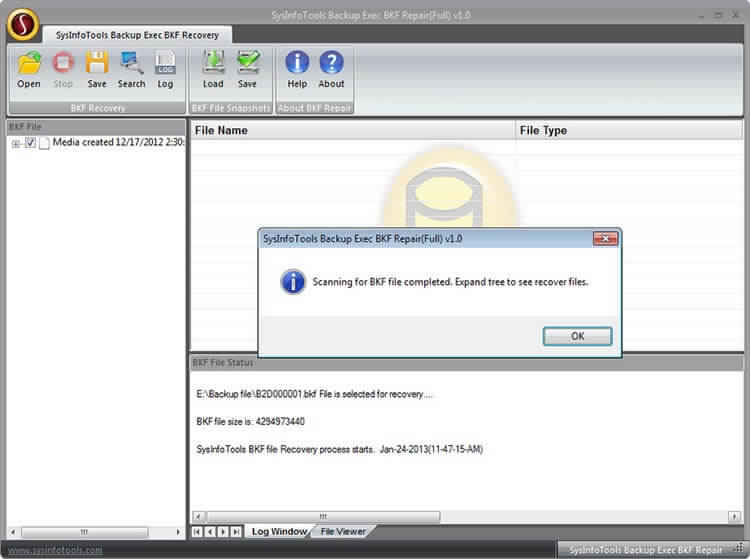Click the SysInfoTools application logo button
The image size is (750, 559).
pos(23,24)
